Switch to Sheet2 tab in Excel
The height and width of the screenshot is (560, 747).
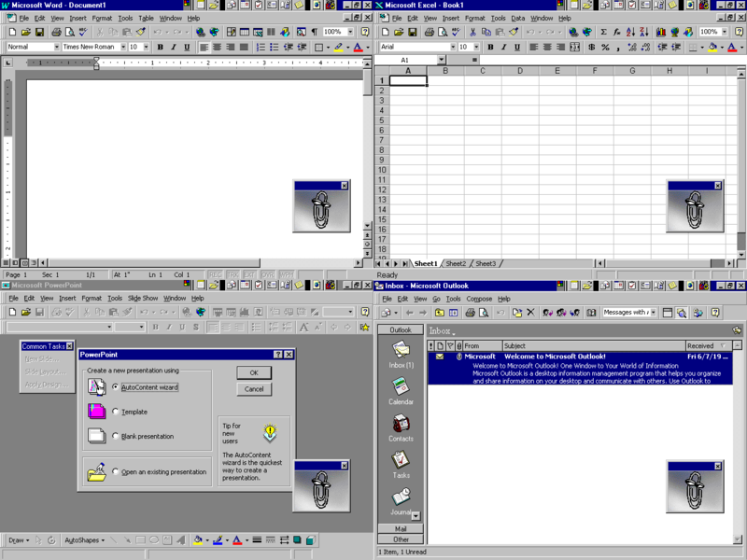(x=457, y=263)
